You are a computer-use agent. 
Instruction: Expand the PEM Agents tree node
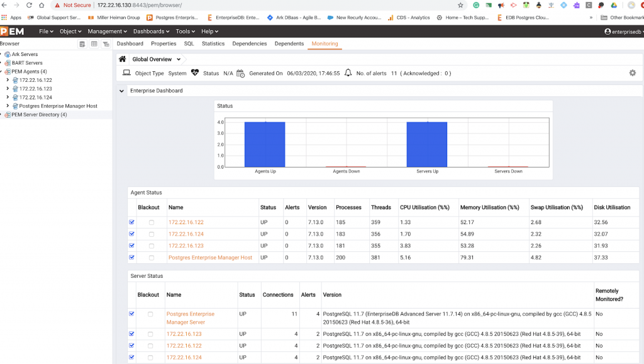pos(4,71)
